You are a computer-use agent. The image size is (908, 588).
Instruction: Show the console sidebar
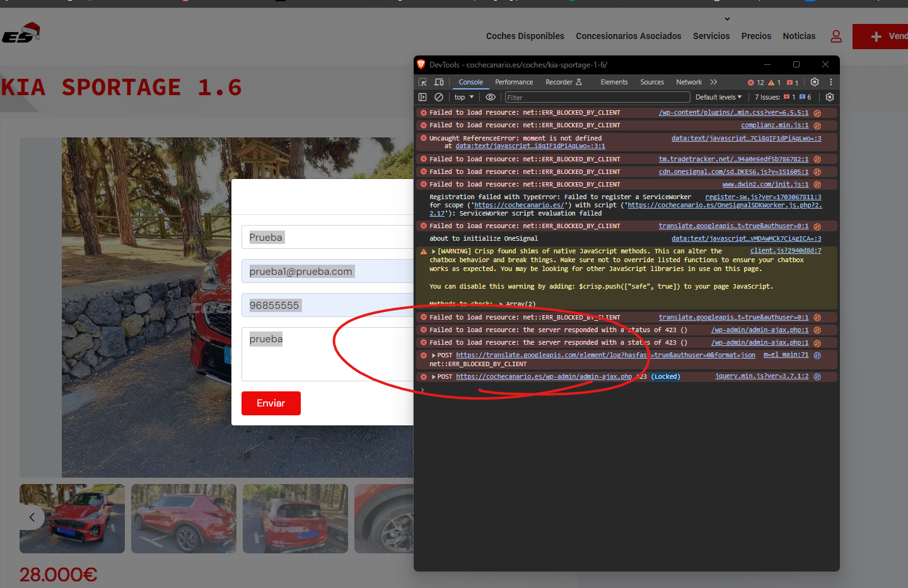click(422, 97)
